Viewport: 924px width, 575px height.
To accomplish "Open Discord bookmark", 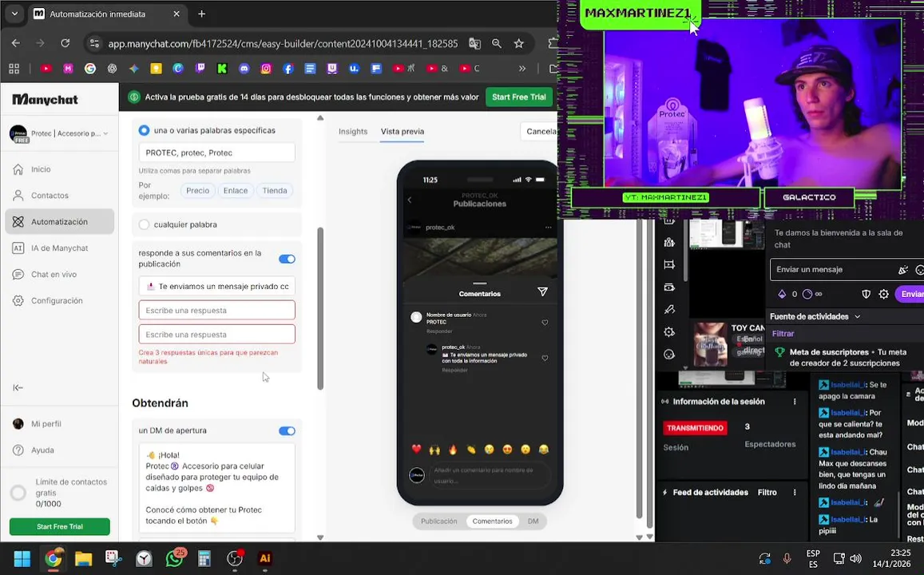I will click(x=244, y=69).
